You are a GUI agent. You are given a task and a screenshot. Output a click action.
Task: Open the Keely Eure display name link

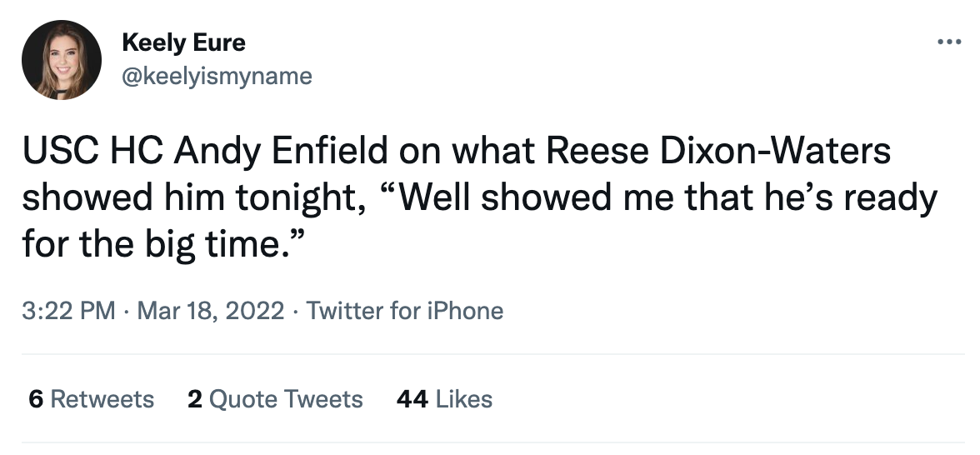click(x=183, y=42)
